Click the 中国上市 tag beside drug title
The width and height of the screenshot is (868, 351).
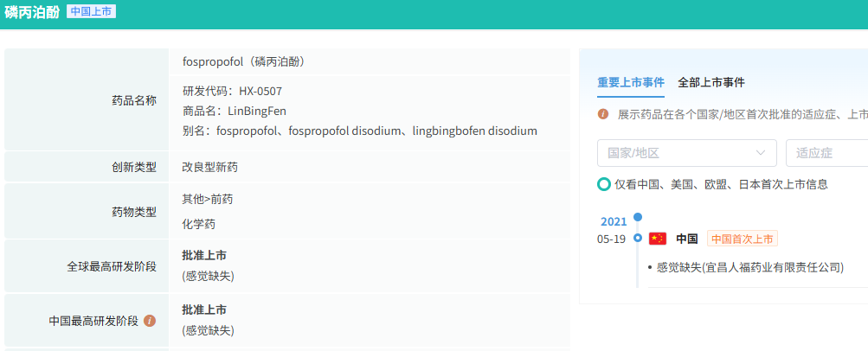point(91,12)
